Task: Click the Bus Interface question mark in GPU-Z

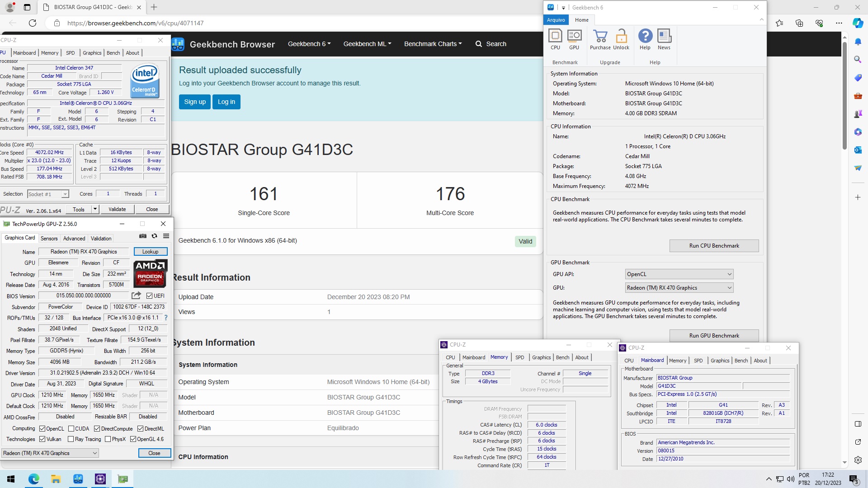Action: (x=166, y=318)
